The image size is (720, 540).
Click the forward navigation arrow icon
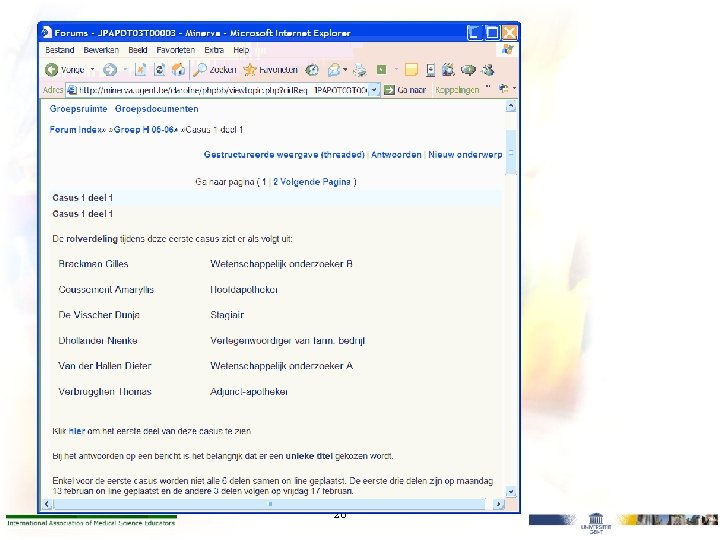(110, 70)
